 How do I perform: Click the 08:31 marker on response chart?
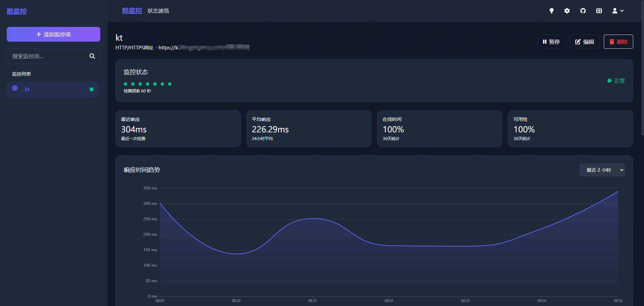coord(312,301)
